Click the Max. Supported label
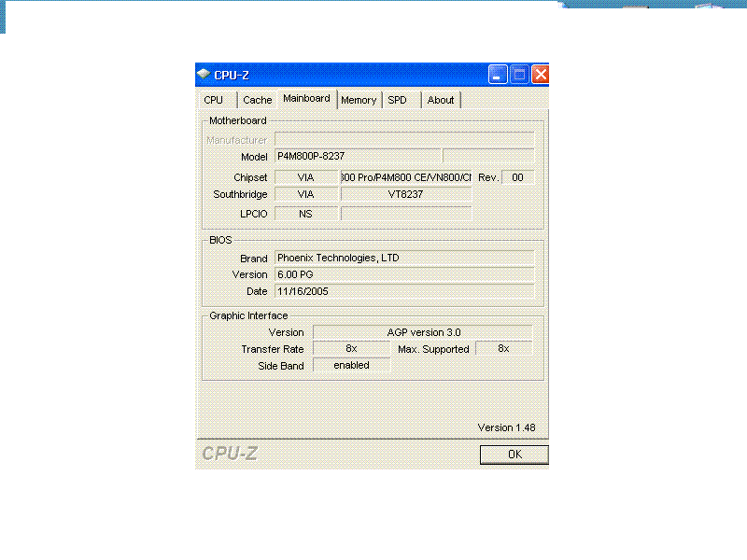Viewport: 747px width, 560px height. (x=433, y=349)
